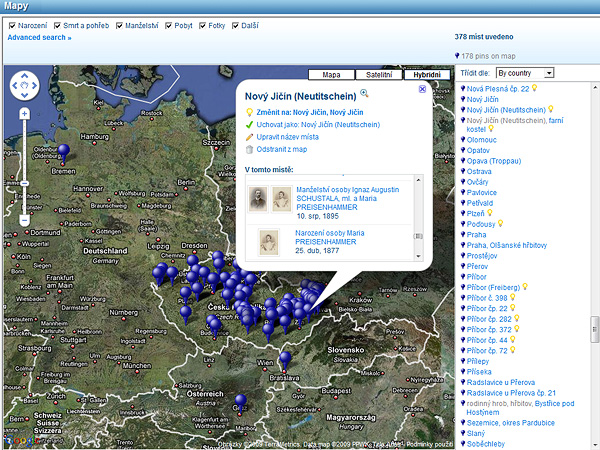This screenshot has width=600, height=450.
Task: Expand Advanced search options
Action: click(39, 38)
